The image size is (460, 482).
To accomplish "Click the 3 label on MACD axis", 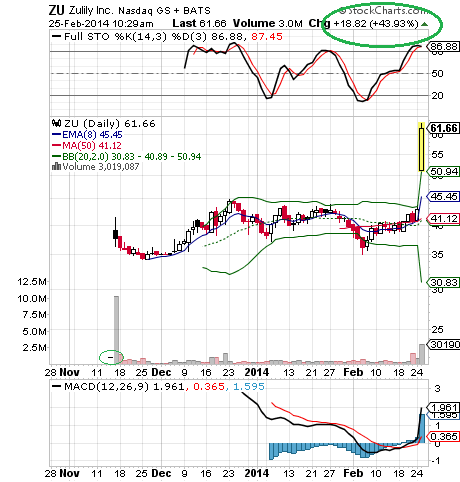I will pos(438,388).
